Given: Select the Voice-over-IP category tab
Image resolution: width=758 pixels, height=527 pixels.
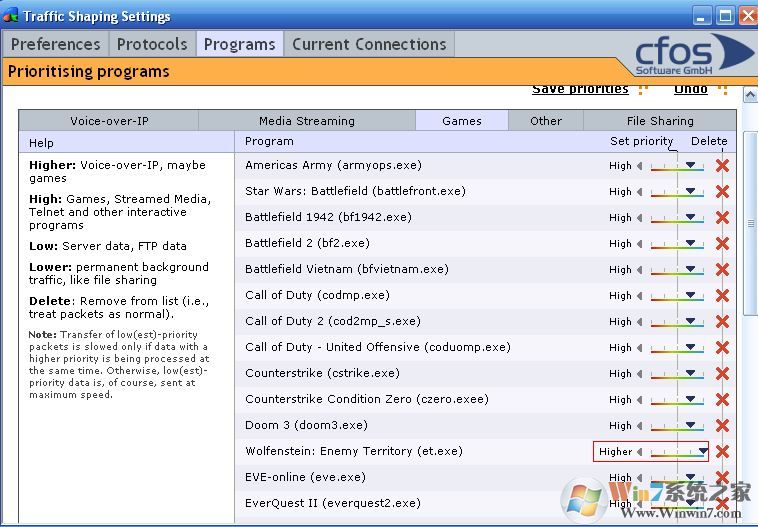Looking at the screenshot, I should point(109,121).
